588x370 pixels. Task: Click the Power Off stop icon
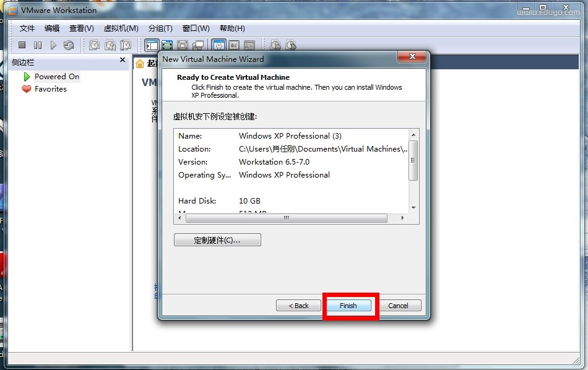[22, 45]
